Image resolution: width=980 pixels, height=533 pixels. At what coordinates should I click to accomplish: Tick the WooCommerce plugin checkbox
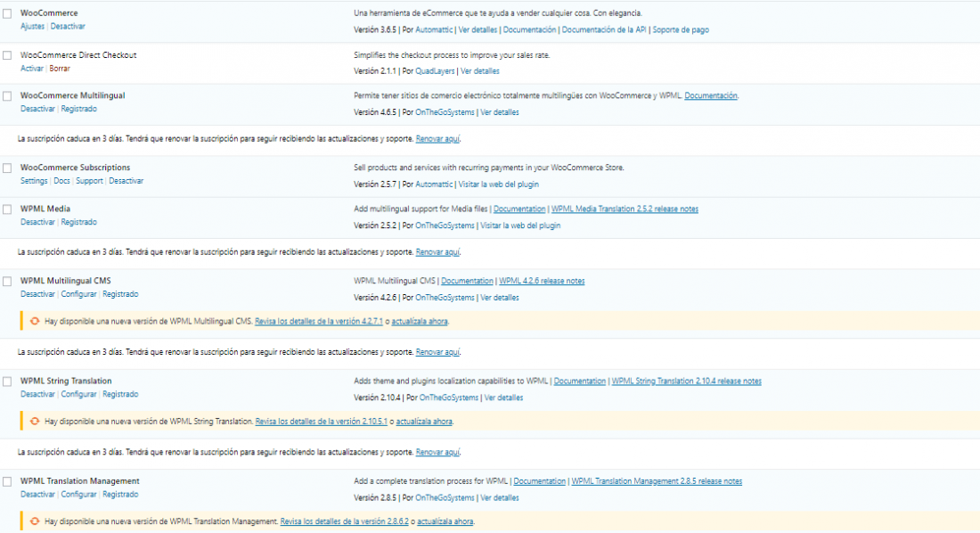[7, 13]
